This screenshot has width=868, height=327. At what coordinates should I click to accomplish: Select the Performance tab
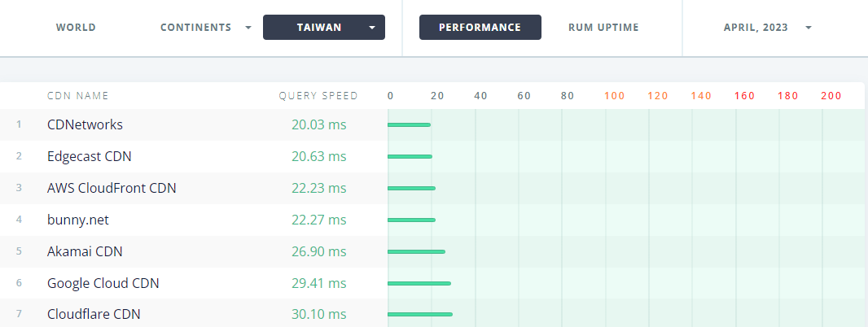480,27
